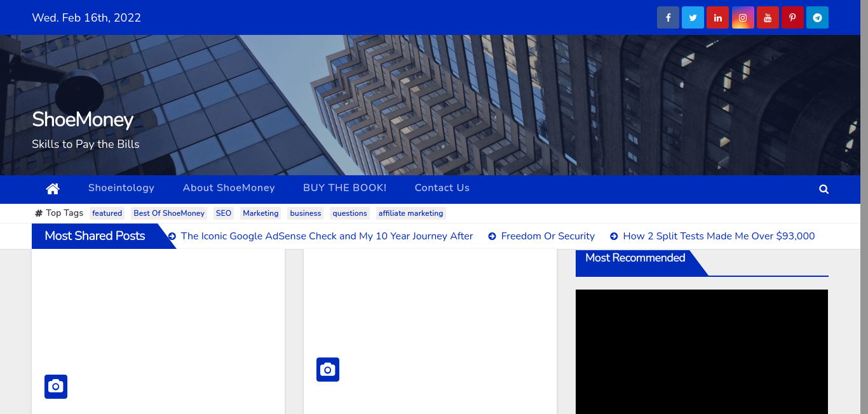Click the Home icon in navigation bar
Image resolution: width=868 pixels, height=414 pixels.
[53, 189]
